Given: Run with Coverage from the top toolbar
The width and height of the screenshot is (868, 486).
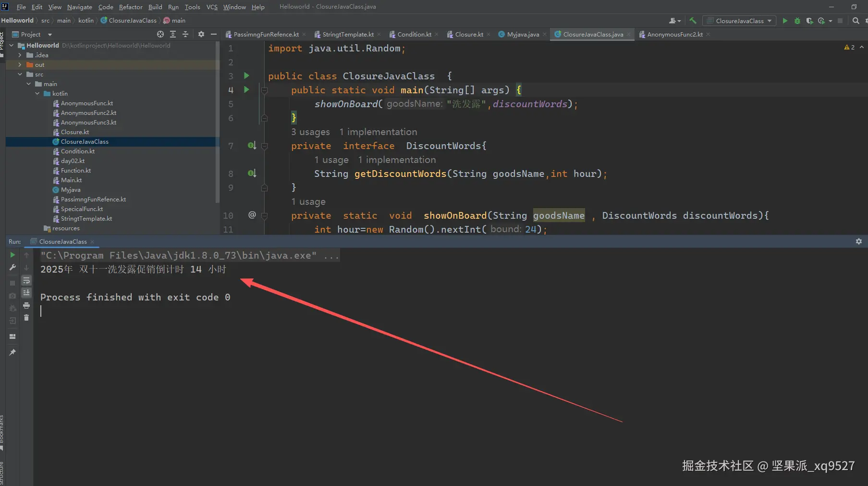Looking at the screenshot, I should click(x=809, y=21).
